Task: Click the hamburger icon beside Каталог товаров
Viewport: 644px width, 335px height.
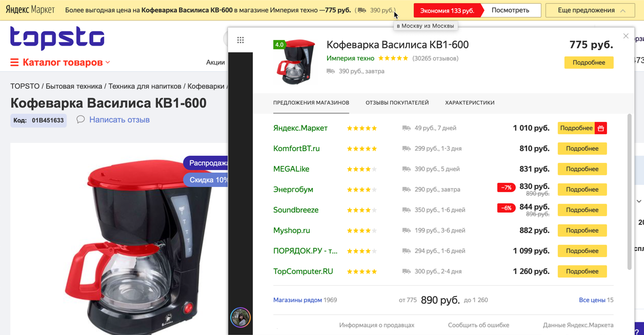Action: point(14,62)
